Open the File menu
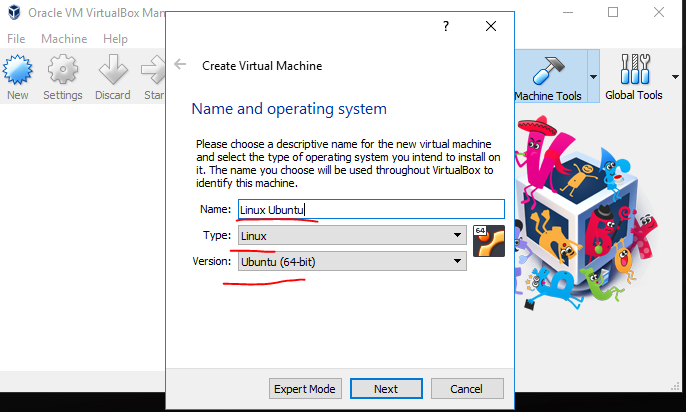686x412 pixels. pyautogui.click(x=16, y=39)
